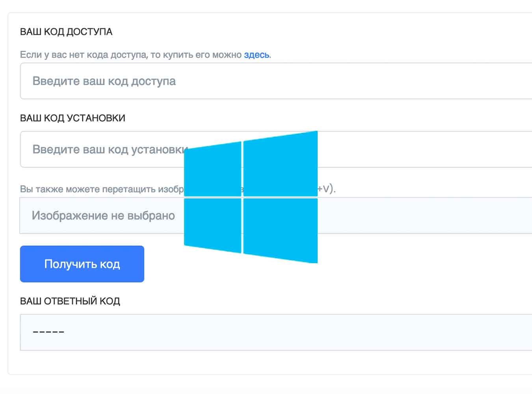
Task: Click the 'Введите ваш код доступа' input field
Action: [276, 81]
